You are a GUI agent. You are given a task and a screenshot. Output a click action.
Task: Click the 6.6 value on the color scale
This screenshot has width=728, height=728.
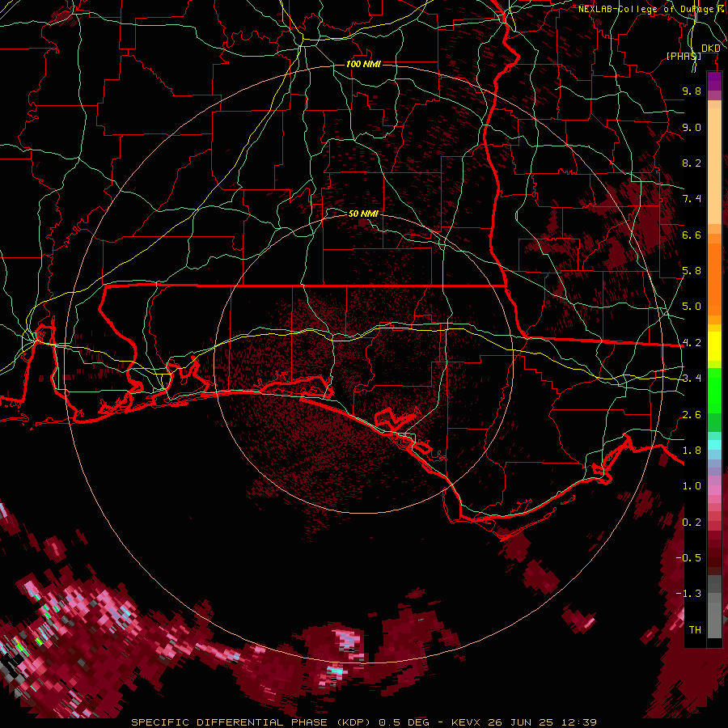692,235
